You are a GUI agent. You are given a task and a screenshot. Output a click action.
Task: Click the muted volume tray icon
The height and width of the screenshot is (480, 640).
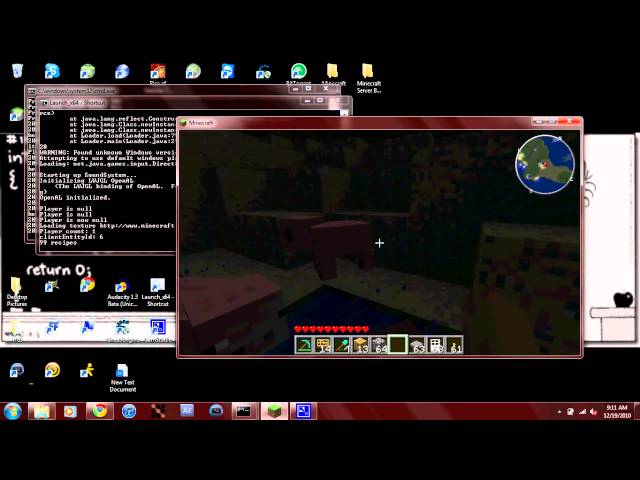(x=594, y=412)
